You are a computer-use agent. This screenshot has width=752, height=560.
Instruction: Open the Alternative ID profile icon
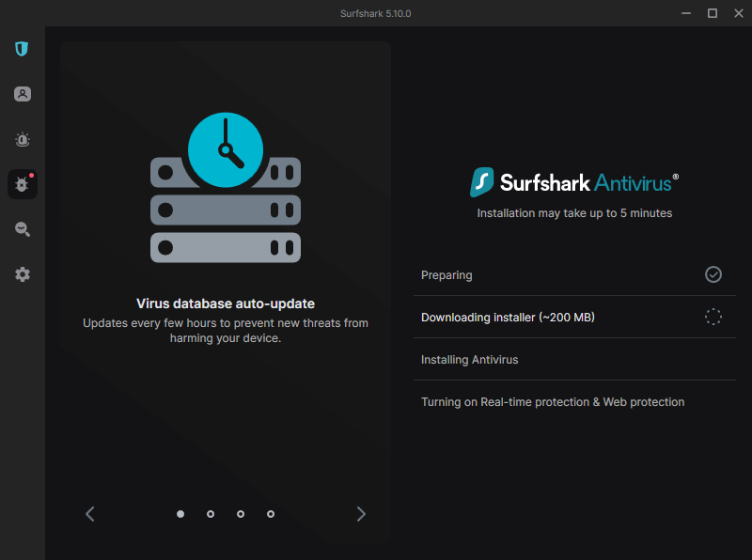pos(22,94)
